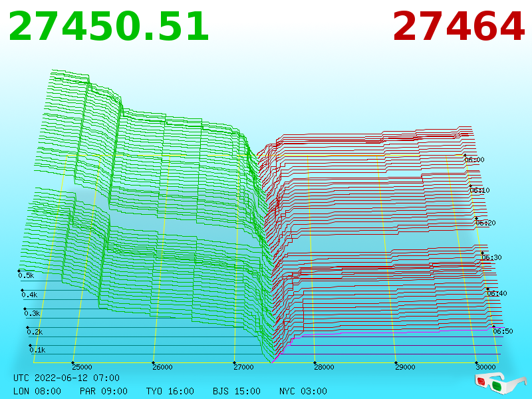
Task: Click the TYO 16:00 clock
Action: coord(170,391)
